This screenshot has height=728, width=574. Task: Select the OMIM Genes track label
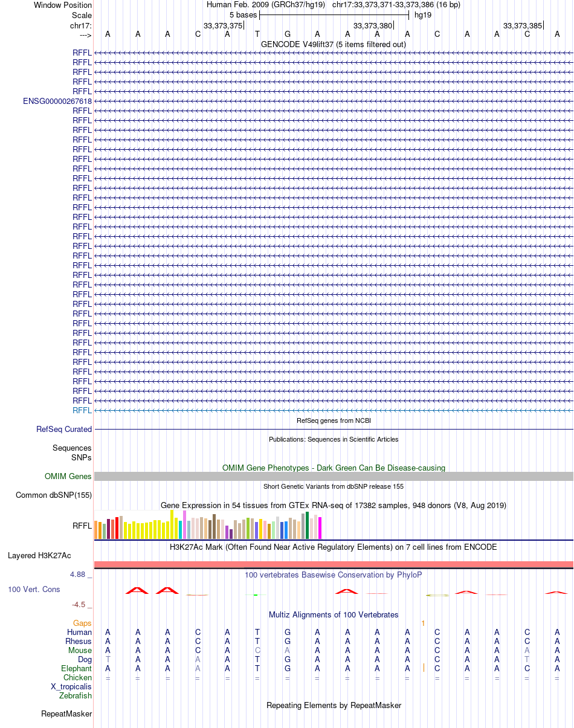[68, 477]
